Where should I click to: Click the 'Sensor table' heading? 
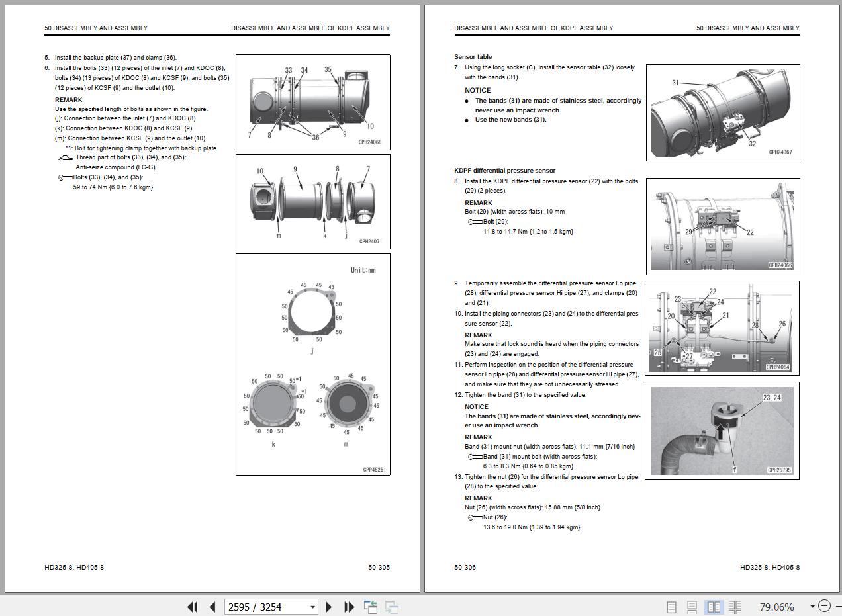(x=473, y=57)
